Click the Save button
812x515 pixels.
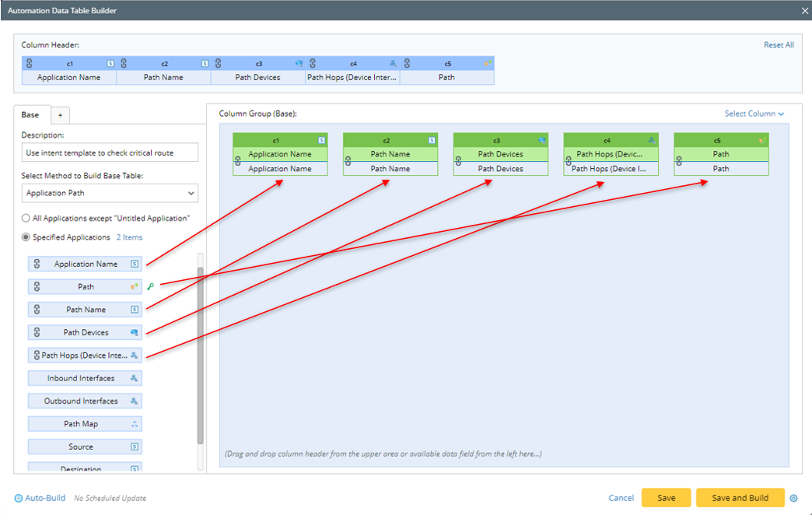[666, 498]
